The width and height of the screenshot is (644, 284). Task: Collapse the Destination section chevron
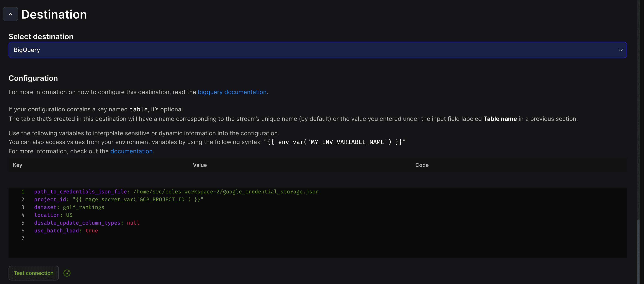pyautogui.click(x=10, y=14)
